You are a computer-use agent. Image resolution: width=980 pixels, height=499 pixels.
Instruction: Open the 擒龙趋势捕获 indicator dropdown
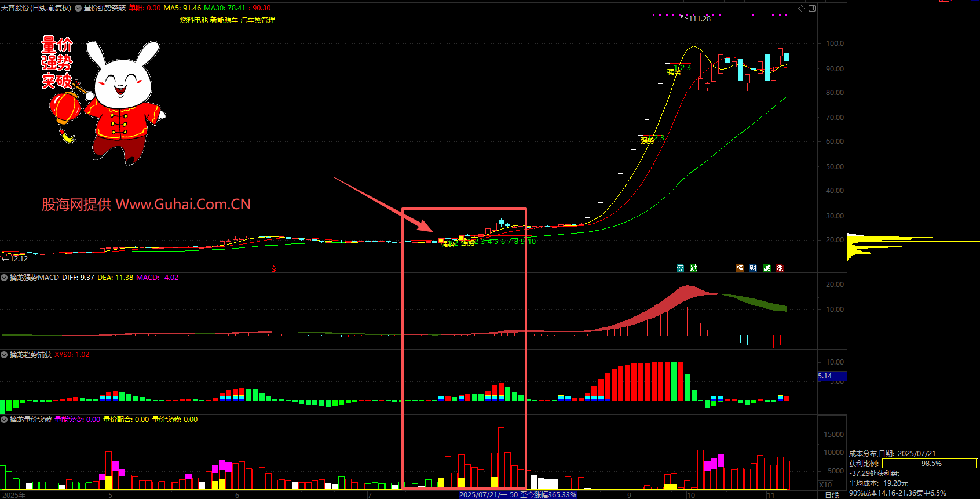coord(4,355)
